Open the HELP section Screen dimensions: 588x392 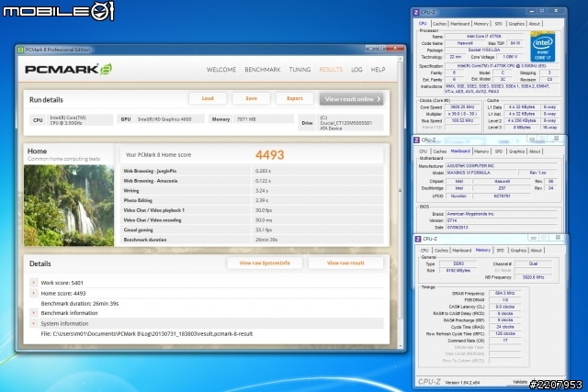378,70
